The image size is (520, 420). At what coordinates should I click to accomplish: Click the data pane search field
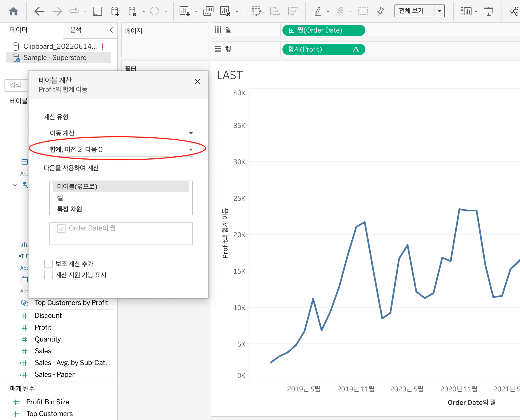(16, 85)
